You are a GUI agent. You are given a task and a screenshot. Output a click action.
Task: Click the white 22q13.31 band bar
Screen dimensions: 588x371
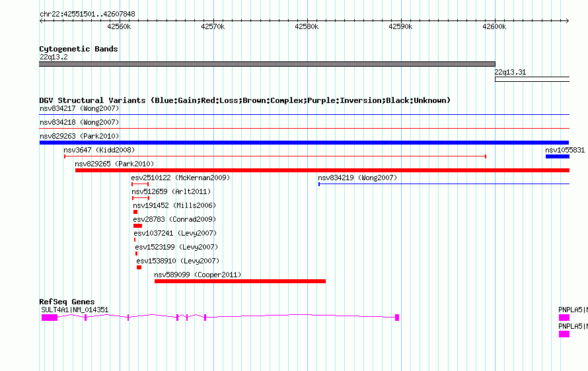click(x=532, y=79)
